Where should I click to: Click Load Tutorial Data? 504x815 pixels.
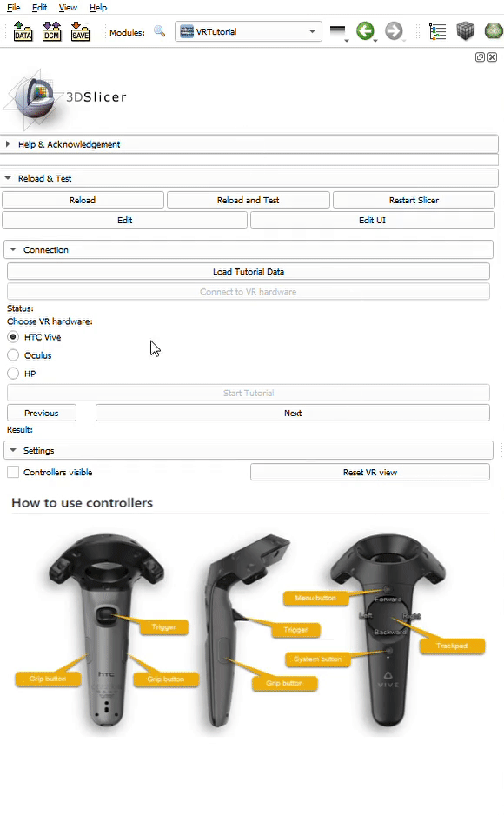point(249,271)
